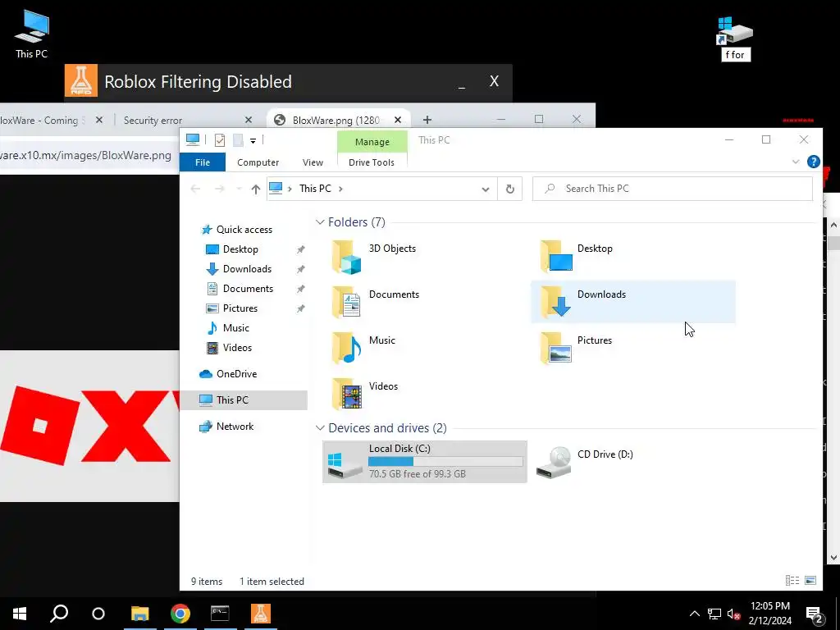840x630 pixels.
Task: Collapse the Devices and drives group
Action: (320, 428)
